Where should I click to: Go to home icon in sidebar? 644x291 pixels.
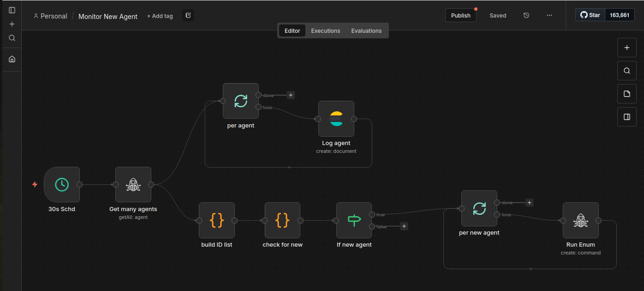coord(12,59)
